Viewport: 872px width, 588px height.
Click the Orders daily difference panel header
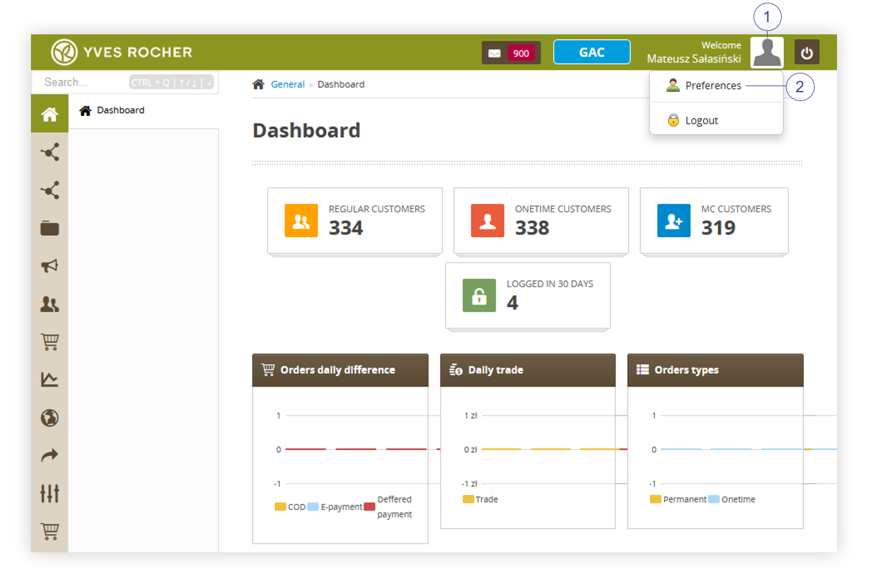point(340,370)
